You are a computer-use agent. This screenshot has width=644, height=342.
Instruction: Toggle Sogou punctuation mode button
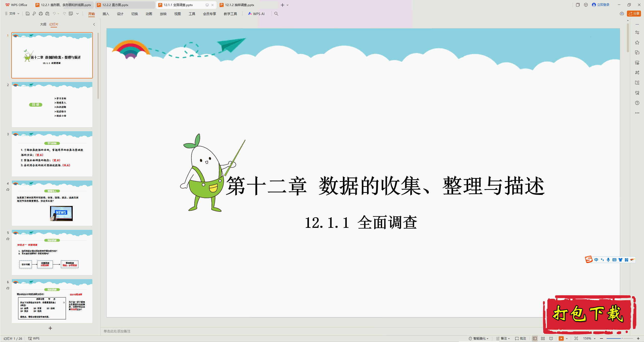click(x=602, y=260)
